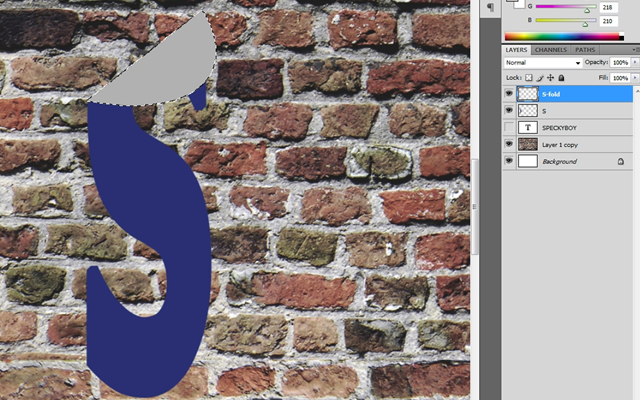The height and width of the screenshot is (400, 640).
Task: Open the Opacity slider arrow
Action: click(x=635, y=62)
